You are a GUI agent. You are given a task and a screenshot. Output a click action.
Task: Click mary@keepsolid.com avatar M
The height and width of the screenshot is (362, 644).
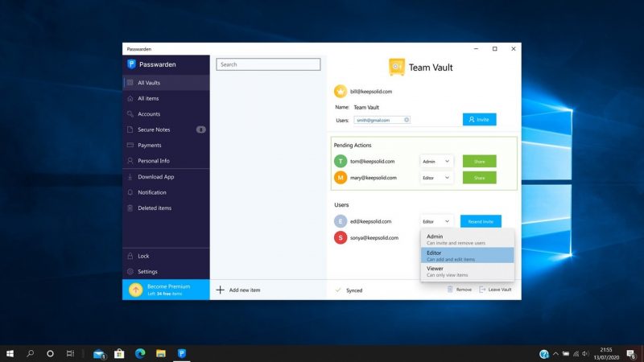tap(340, 178)
